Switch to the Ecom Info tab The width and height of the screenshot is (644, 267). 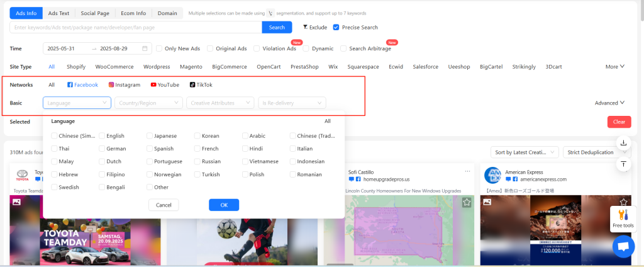(133, 13)
